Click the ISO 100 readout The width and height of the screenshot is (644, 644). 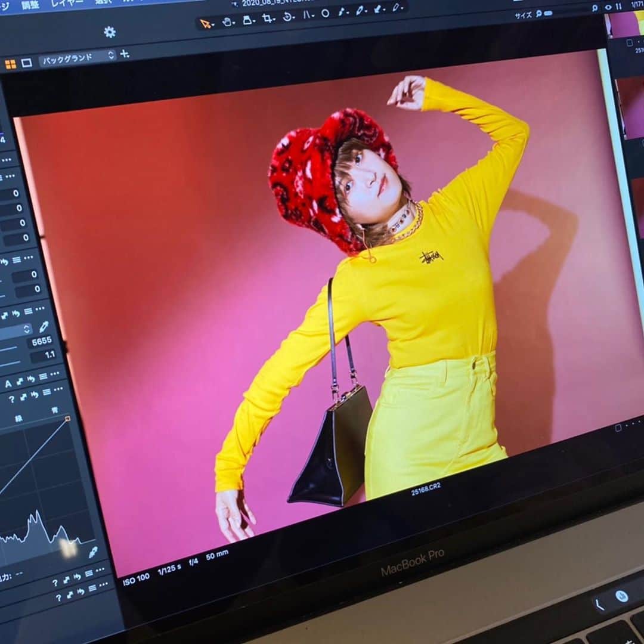[136, 580]
